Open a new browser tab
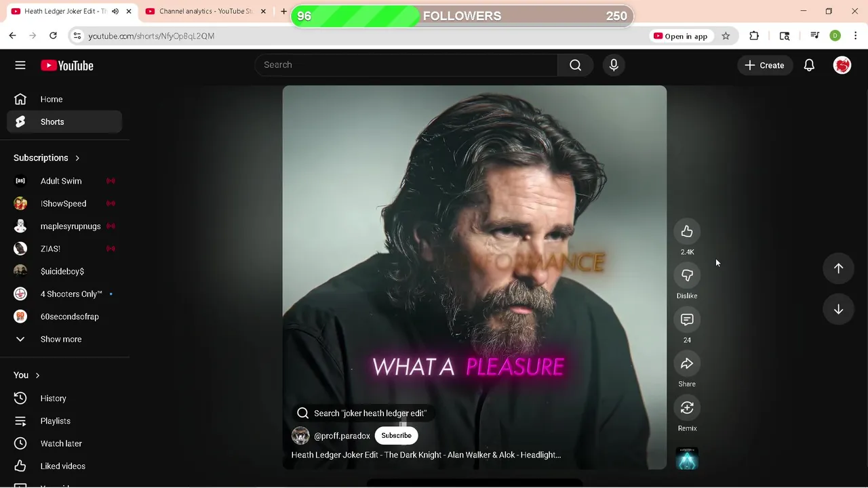Screen dimensions: 868x488 click(x=283, y=12)
